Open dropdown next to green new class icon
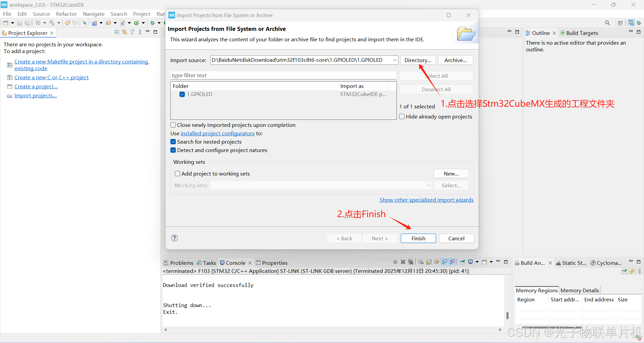The width and height of the screenshot is (644, 343). 143,23
